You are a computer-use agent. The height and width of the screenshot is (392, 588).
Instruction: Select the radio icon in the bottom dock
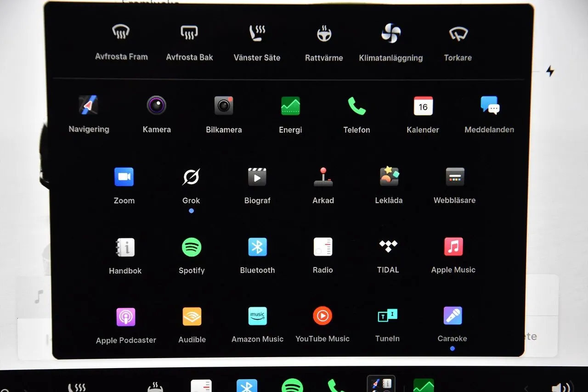(201, 386)
